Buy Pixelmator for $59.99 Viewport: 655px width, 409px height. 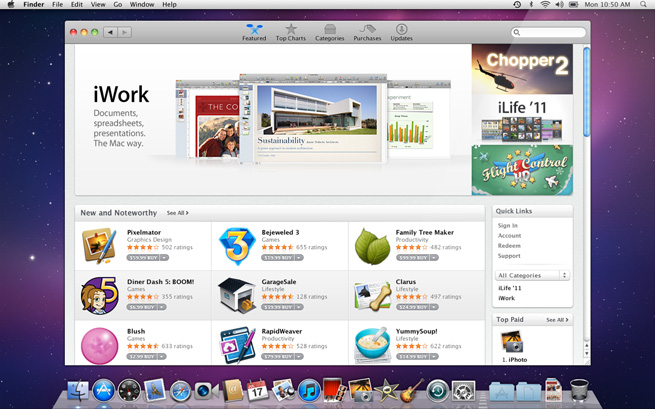tap(143, 258)
